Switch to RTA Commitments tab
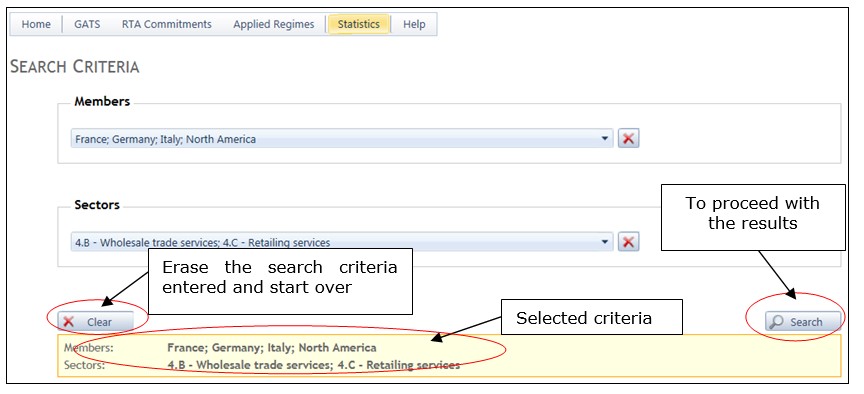 (166, 24)
